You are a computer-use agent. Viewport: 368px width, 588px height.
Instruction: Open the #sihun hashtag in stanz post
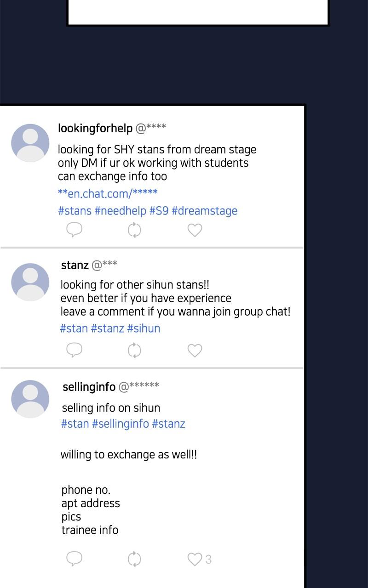[x=144, y=328]
